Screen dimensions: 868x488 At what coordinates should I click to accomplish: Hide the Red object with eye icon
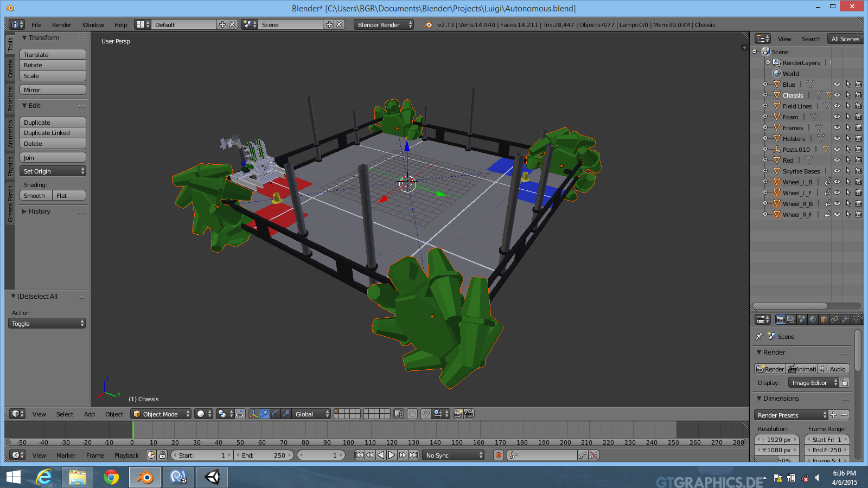837,160
